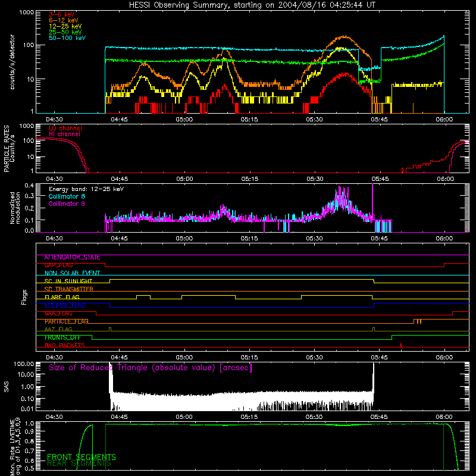Image resolution: width=476 pixels, height=476 pixels.
Task: Click the FRONTS_OFF flag label
Action: pyautogui.click(x=62, y=337)
